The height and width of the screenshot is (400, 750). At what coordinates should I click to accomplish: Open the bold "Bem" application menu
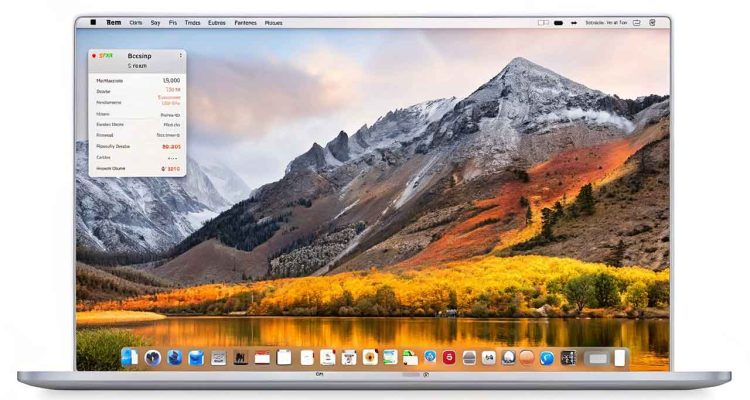113,21
